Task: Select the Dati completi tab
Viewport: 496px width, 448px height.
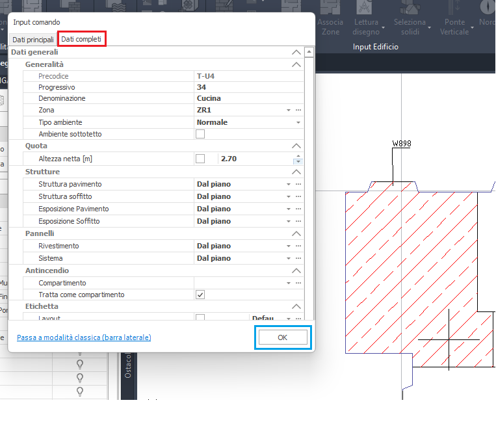Action: [81, 39]
